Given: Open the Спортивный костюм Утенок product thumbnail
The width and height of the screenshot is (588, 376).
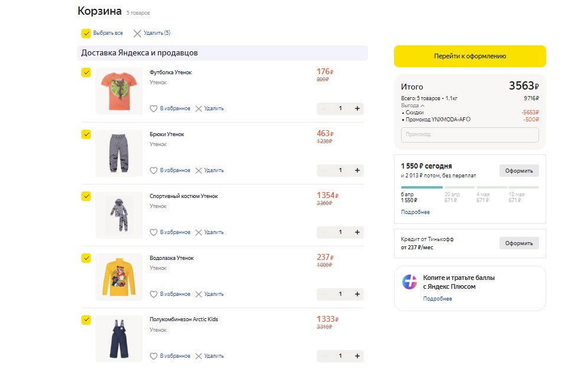Looking at the screenshot, I should coord(119,215).
